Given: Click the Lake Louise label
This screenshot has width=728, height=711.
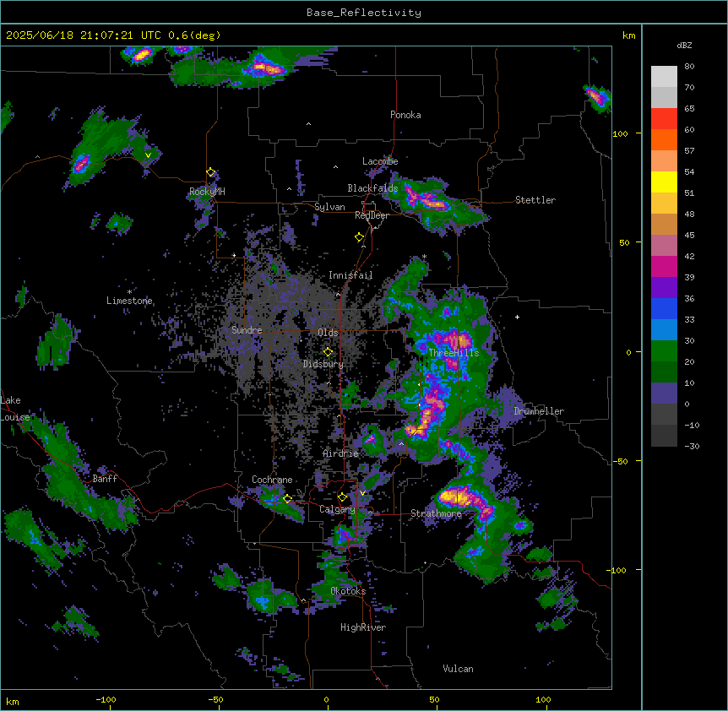Looking at the screenshot, I should (15, 409).
